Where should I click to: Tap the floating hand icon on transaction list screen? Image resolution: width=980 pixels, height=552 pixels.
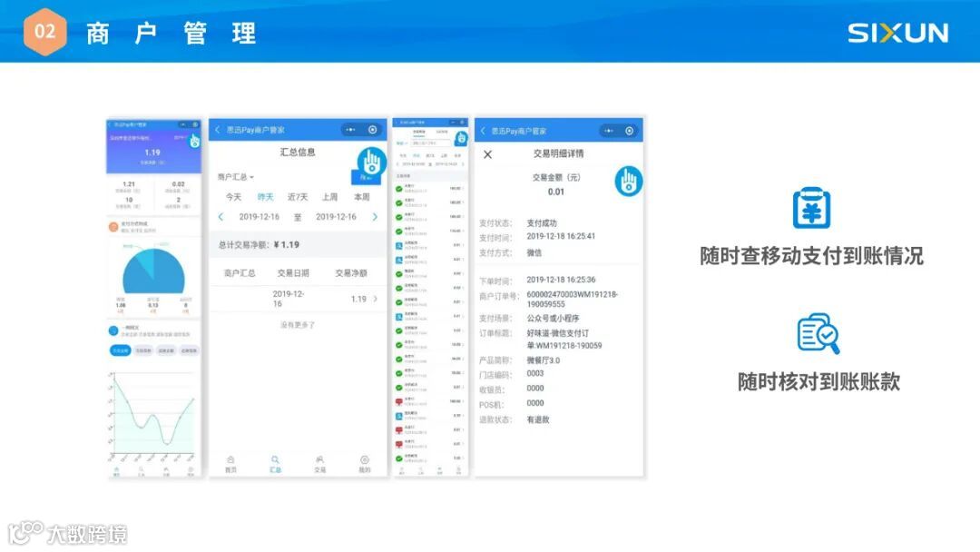tap(461, 138)
